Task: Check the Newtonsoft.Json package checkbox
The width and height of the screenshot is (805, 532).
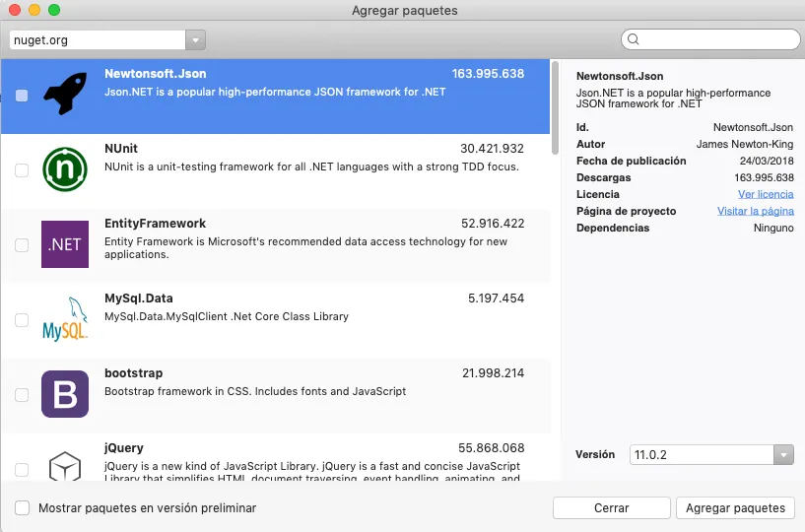Action: pyautogui.click(x=22, y=96)
